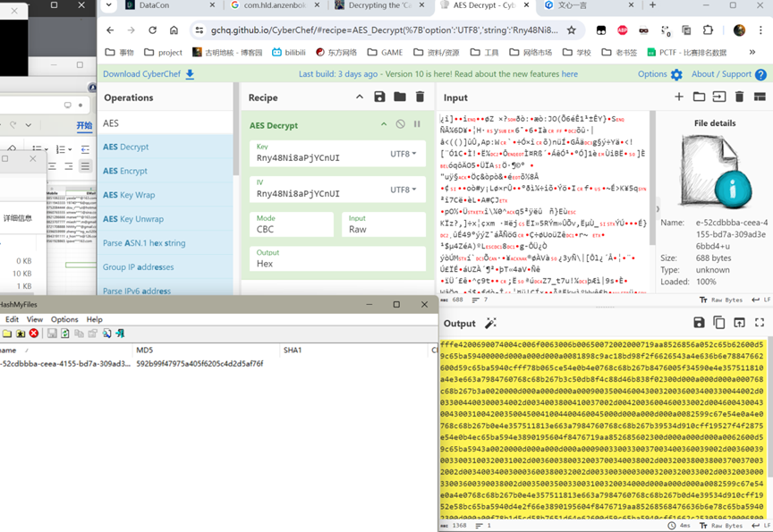773x532 pixels.
Task: Select Parse ASN.1 hex string operation
Action: click(166, 243)
